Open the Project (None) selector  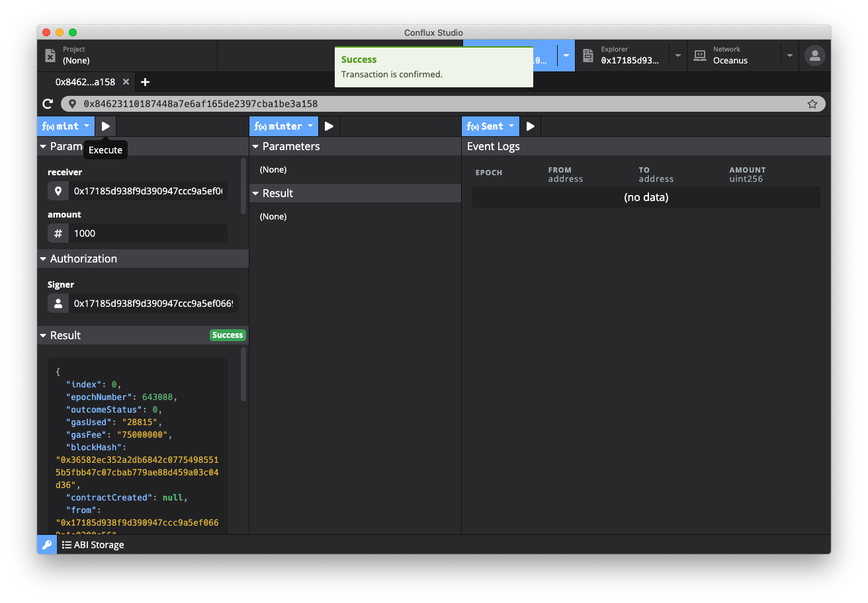point(127,56)
